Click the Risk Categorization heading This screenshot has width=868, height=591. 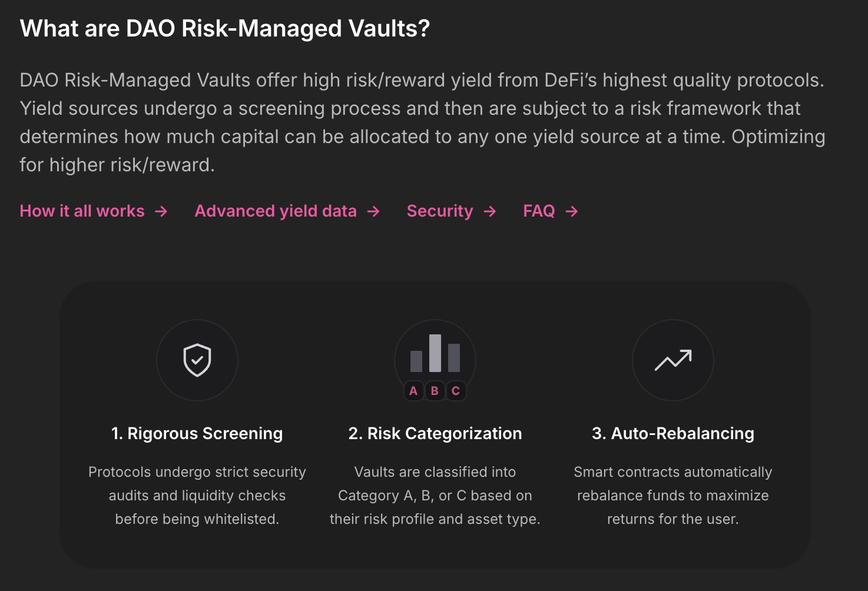coord(435,434)
